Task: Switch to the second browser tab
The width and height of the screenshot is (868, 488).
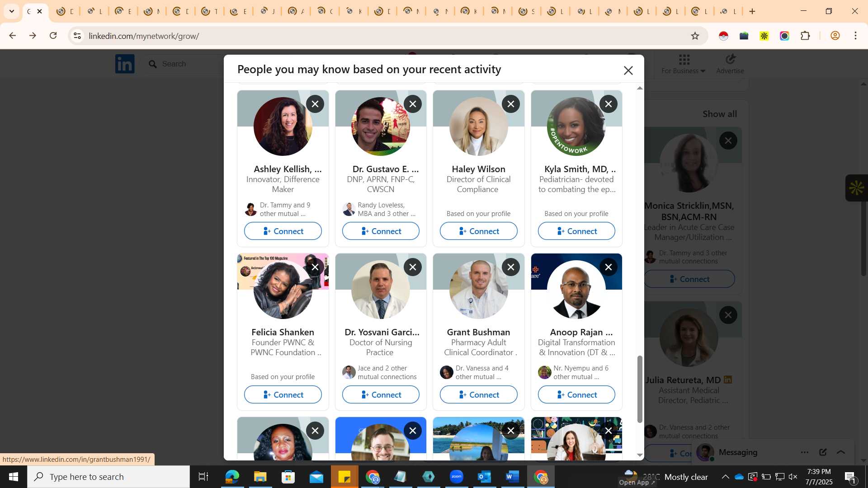Action: pos(65,11)
